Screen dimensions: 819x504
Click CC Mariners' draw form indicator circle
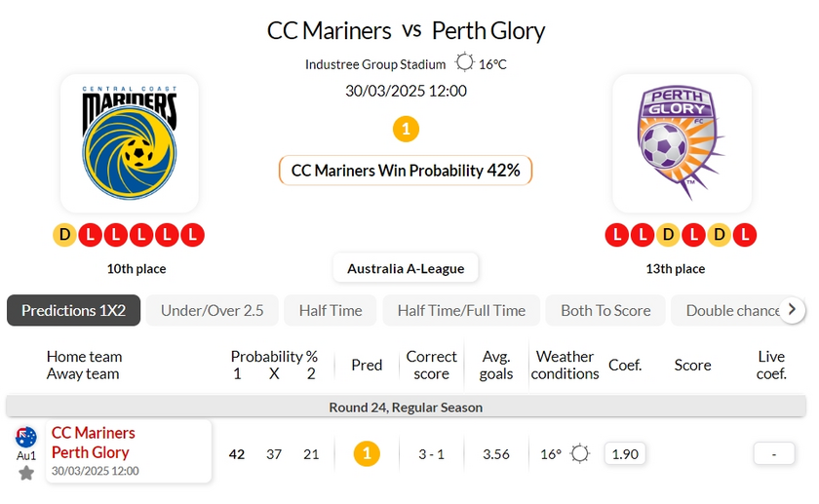65,235
